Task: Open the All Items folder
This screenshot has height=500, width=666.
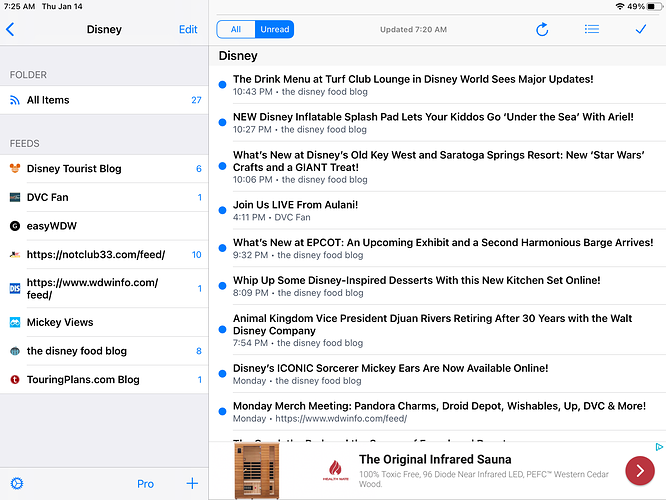Action: coord(104,100)
